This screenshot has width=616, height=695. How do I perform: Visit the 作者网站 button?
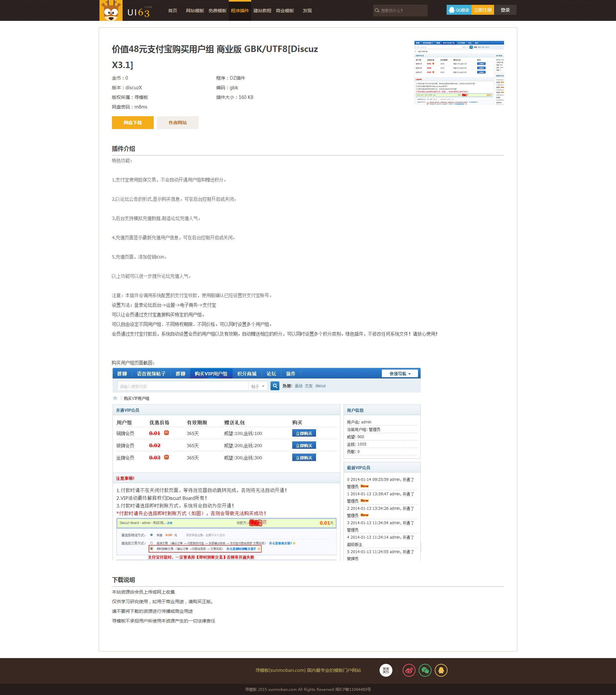(x=177, y=123)
